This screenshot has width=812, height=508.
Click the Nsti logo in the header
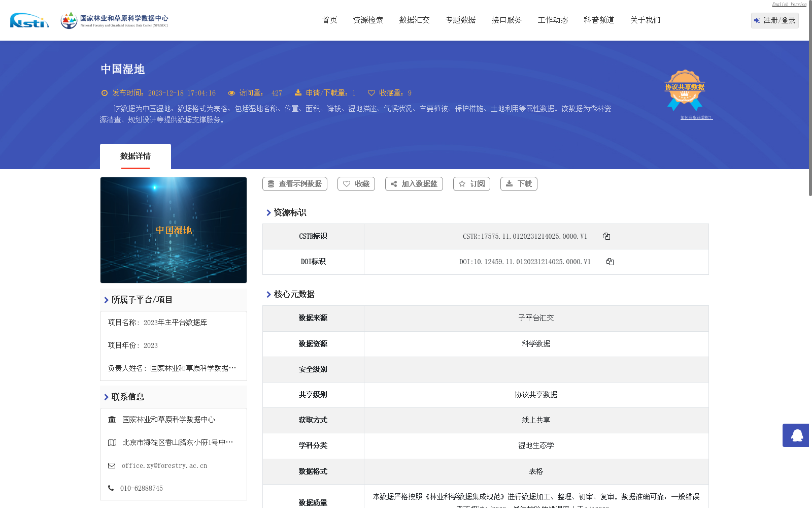point(29,20)
